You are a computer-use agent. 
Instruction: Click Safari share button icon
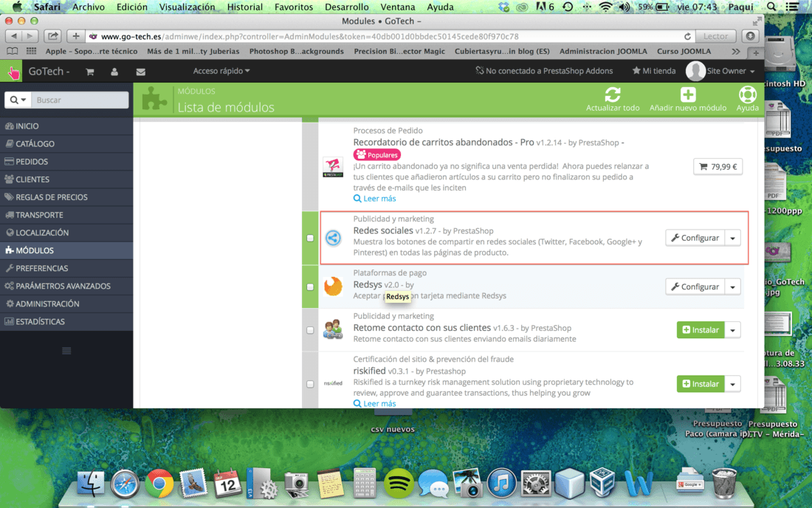coord(52,36)
